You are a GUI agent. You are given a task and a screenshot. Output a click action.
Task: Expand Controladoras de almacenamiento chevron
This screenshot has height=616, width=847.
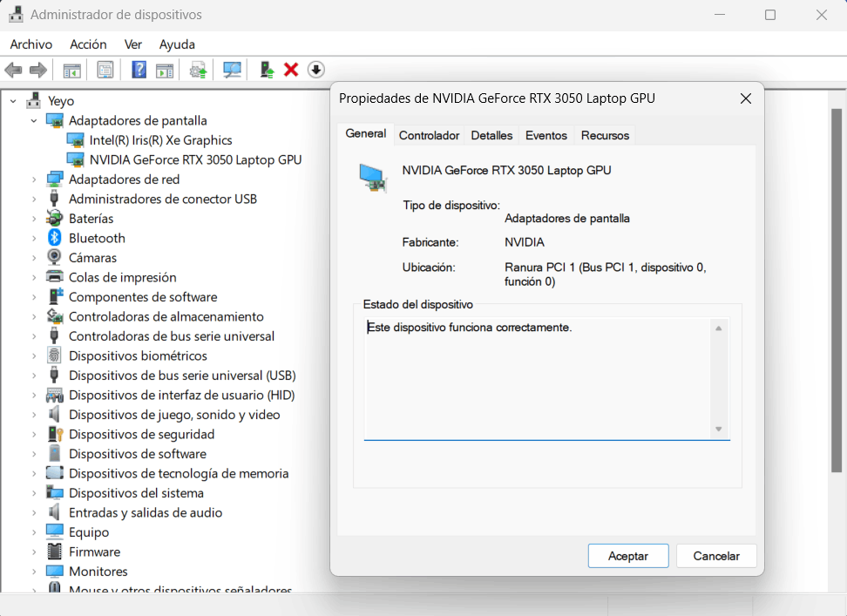(x=34, y=316)
